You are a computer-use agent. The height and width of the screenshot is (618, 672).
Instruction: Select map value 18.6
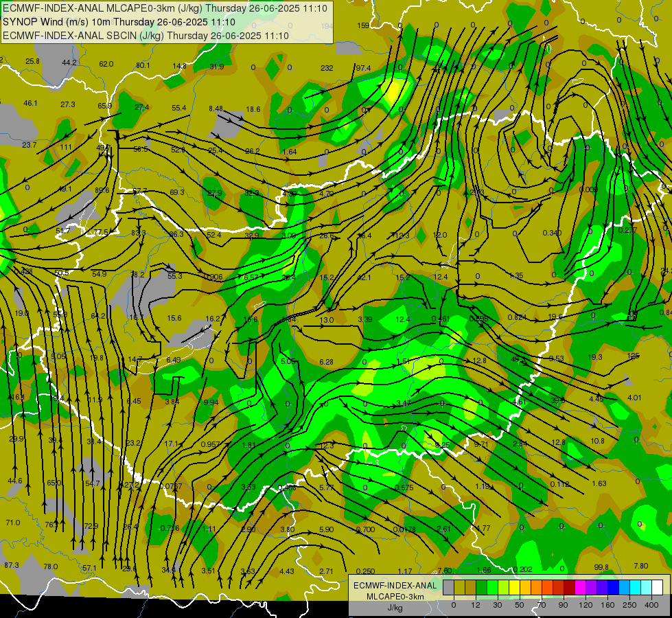click(x=253, y=109)
